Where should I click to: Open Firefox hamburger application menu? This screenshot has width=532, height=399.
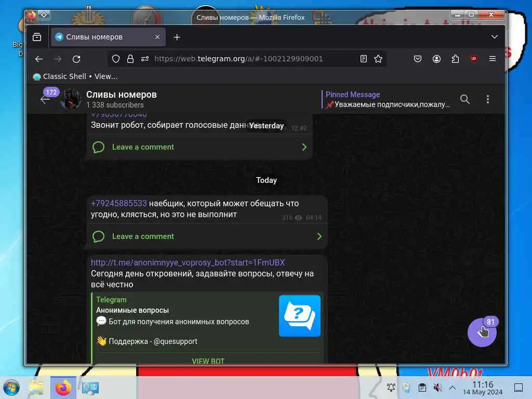(493, 59)
